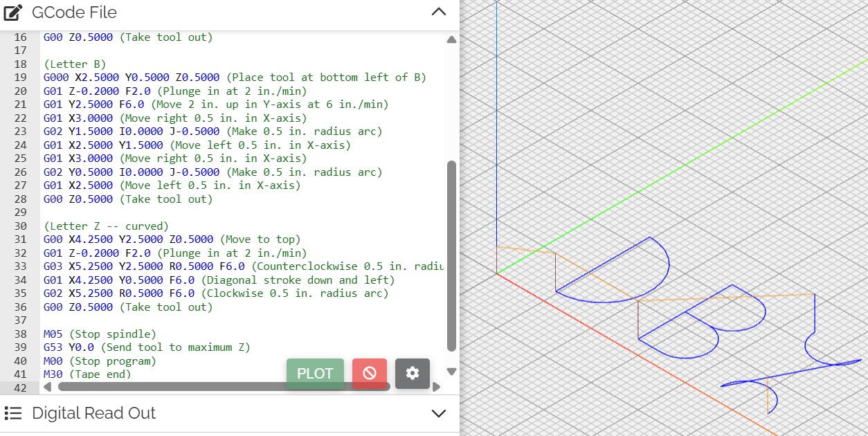Screen dimensions: 868x436
Task: Expand the Digital Read Out chevron
Action: [438, 414]
